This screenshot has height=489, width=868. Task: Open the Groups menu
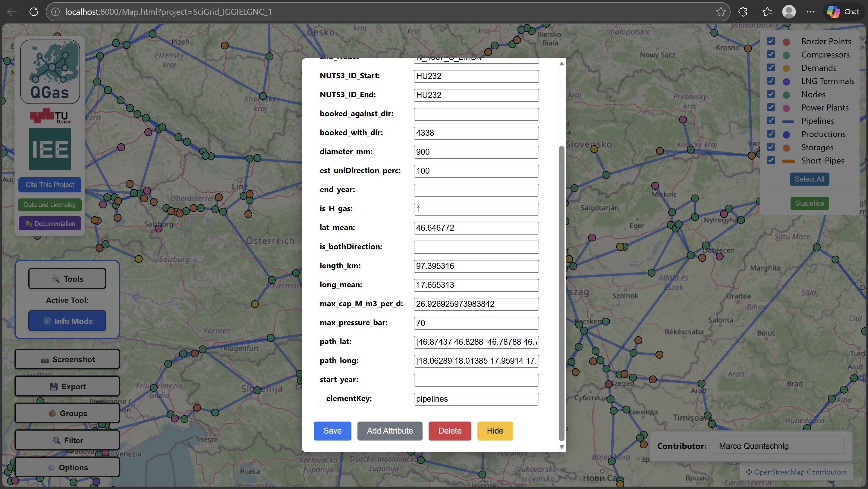coord(67,413)
